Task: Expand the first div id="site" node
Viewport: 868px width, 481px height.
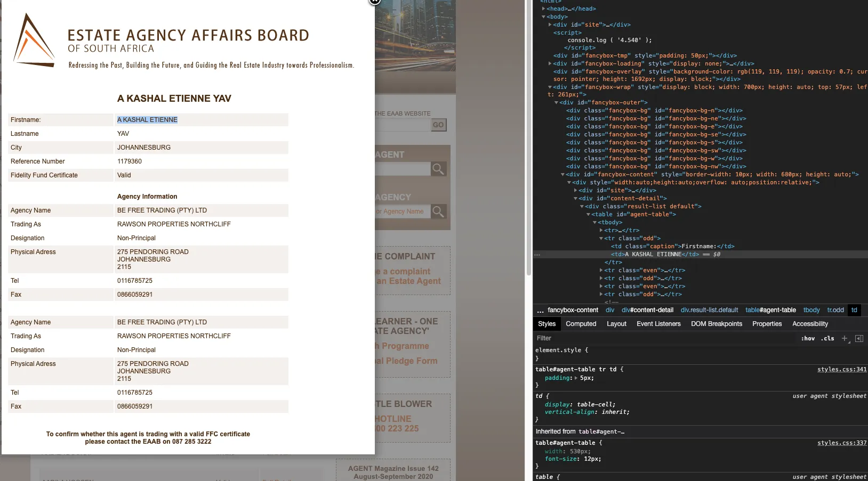Action: click(550, 25)
